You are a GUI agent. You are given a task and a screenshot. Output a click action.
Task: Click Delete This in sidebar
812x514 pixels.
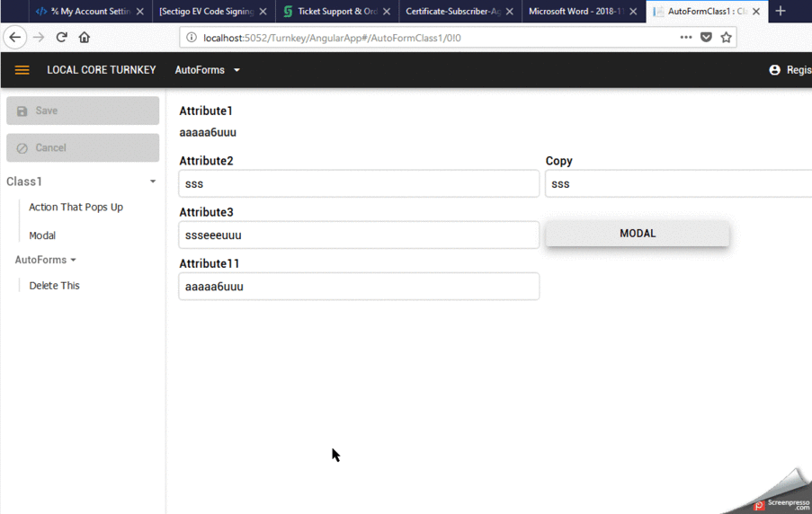click(x=54, y=286)
